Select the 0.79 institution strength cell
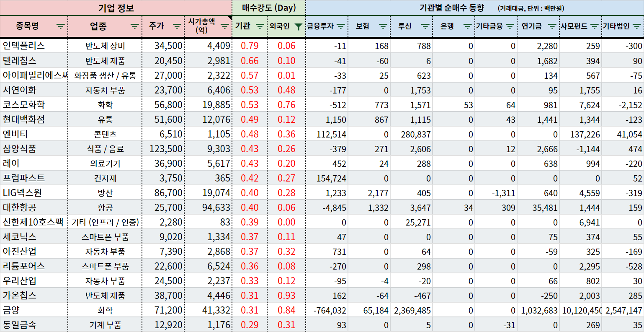644x332 pixels. click(x=250, y=46)
